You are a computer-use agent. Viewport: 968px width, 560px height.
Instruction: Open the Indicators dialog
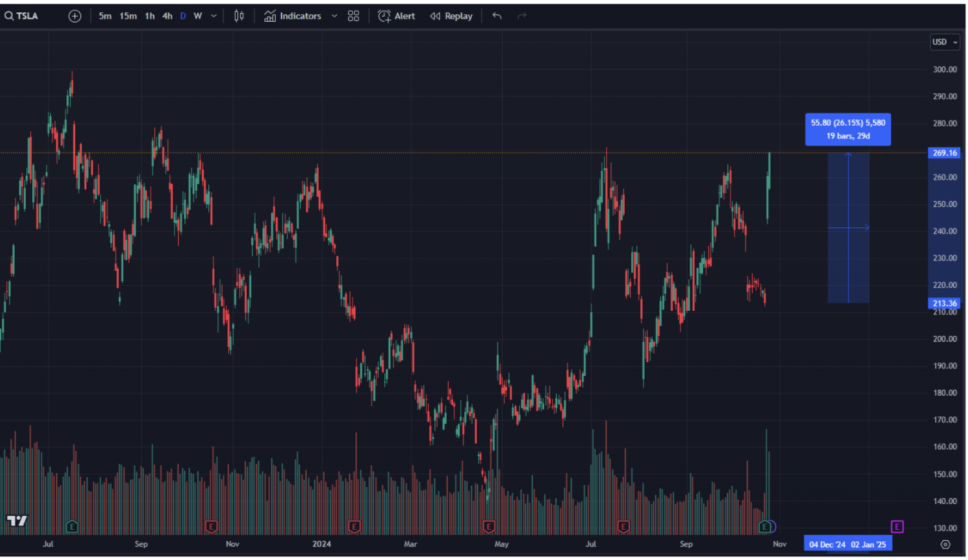(x=292, y=16)
